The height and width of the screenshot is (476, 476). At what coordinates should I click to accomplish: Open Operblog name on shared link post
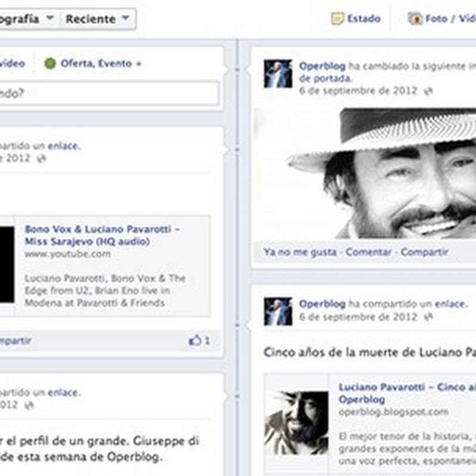tap(322, 304)
